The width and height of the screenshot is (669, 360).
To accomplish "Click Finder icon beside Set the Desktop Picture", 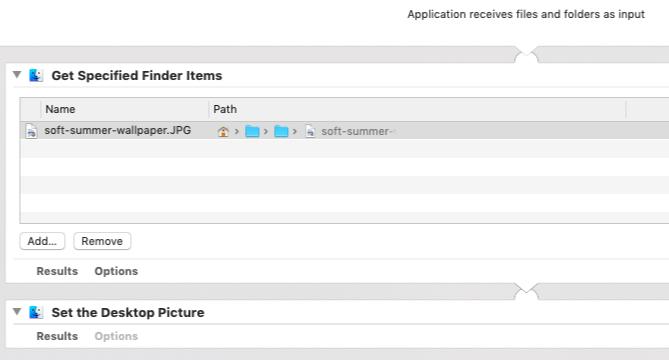I will (36, 312).
